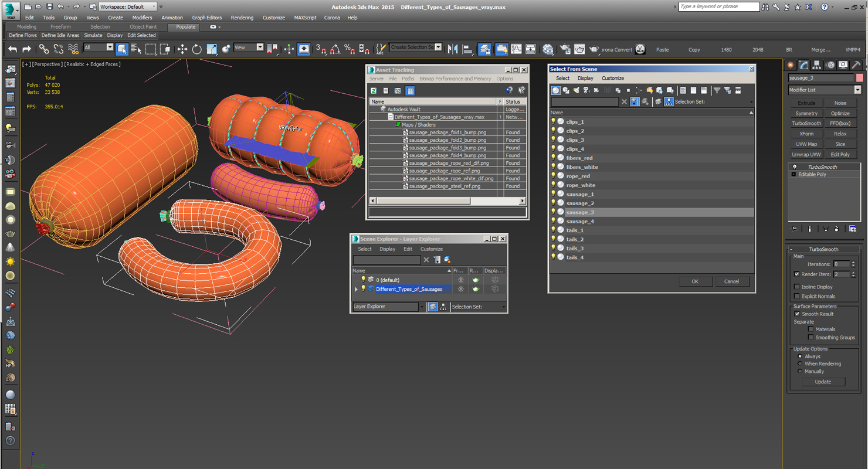Enable the Isoline Display checkbox

796,287
